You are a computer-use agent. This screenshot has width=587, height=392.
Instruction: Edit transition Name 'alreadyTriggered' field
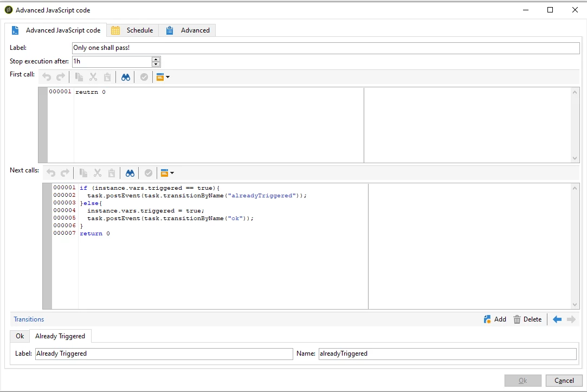click(x=447, y=354)
